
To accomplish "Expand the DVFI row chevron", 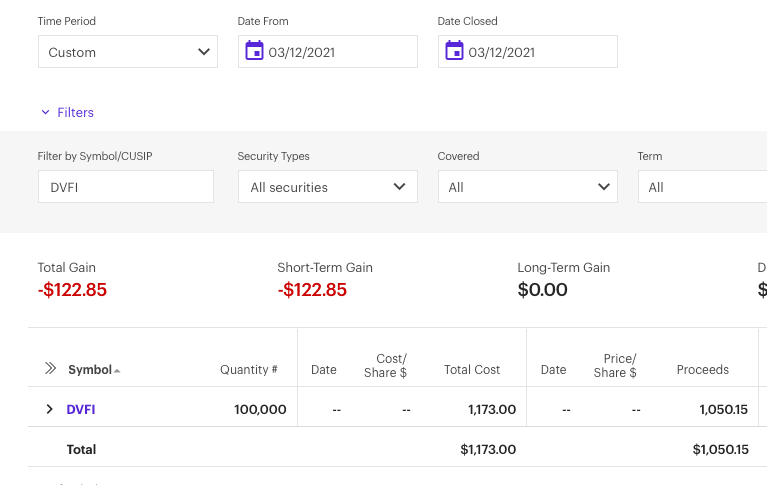I will click(49, 409).
